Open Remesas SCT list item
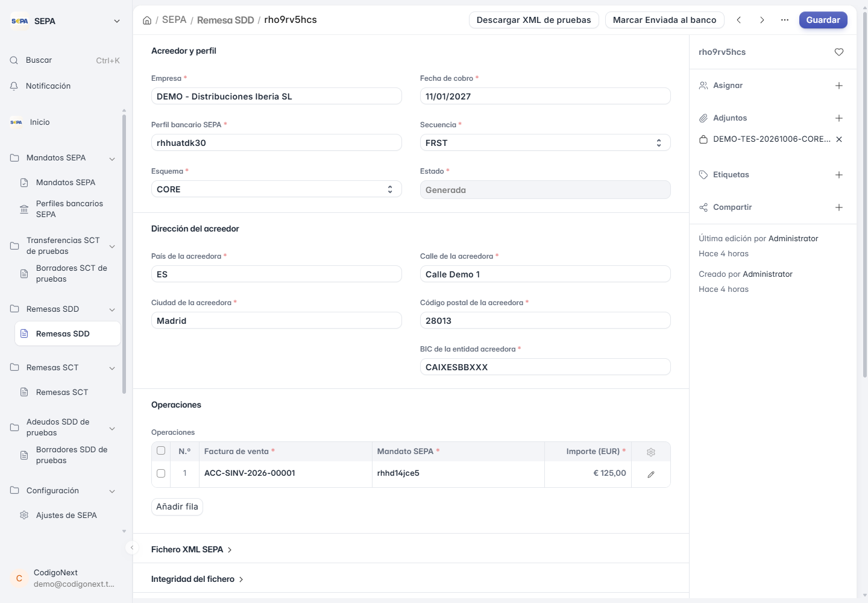Viewport: 868px width, 603px height. (x=68, y=393)
